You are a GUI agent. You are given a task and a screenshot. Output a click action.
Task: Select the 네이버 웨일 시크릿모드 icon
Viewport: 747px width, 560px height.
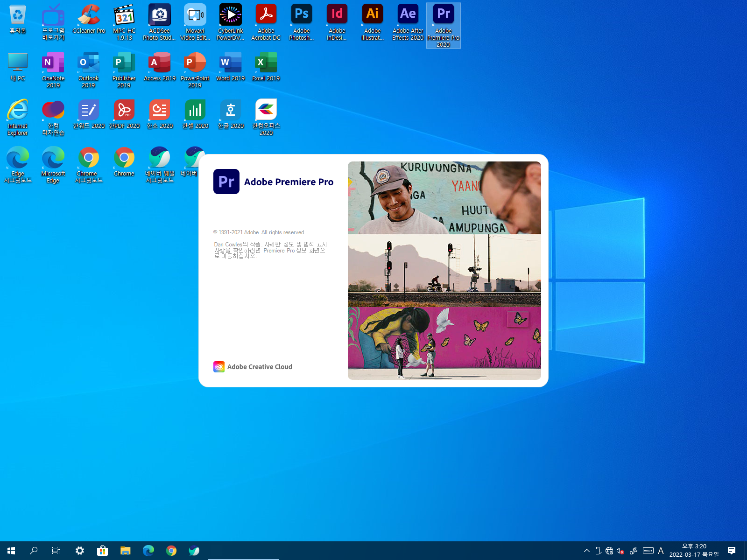point(160,165)
